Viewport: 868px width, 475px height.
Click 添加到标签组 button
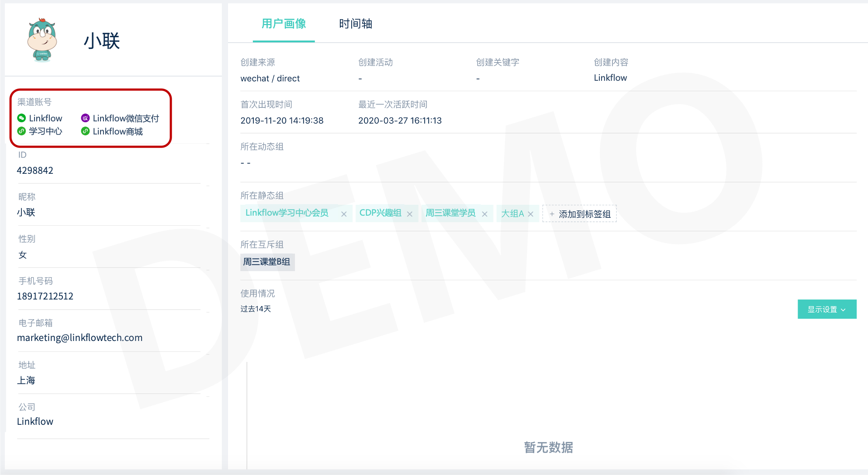[579, 214]
